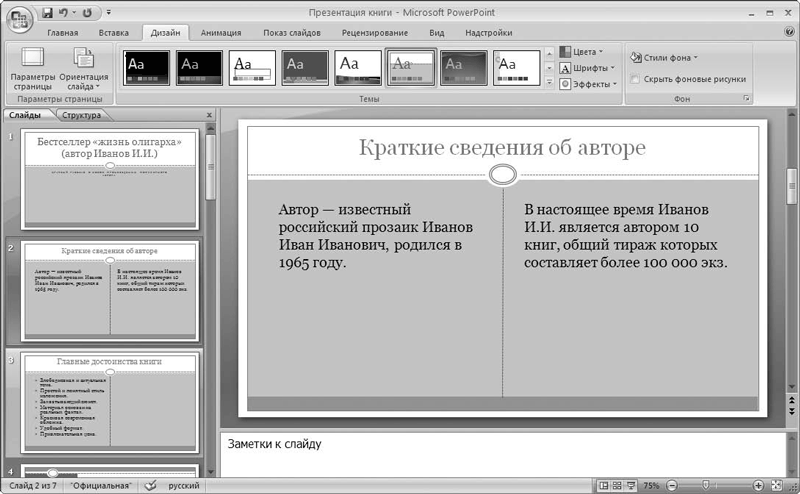The height and width of the screenshot is (494, 800).
Task: Enable Скрыть фоновые рисунки checkbox
Action: [635, 79]
